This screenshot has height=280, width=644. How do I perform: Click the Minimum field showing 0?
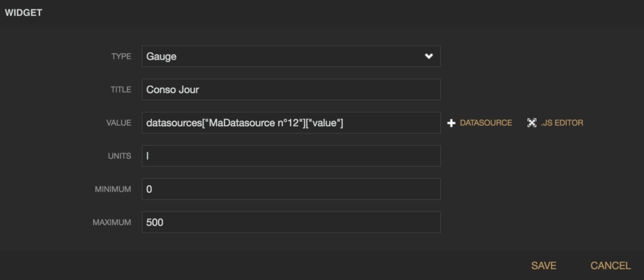[291, 189]
